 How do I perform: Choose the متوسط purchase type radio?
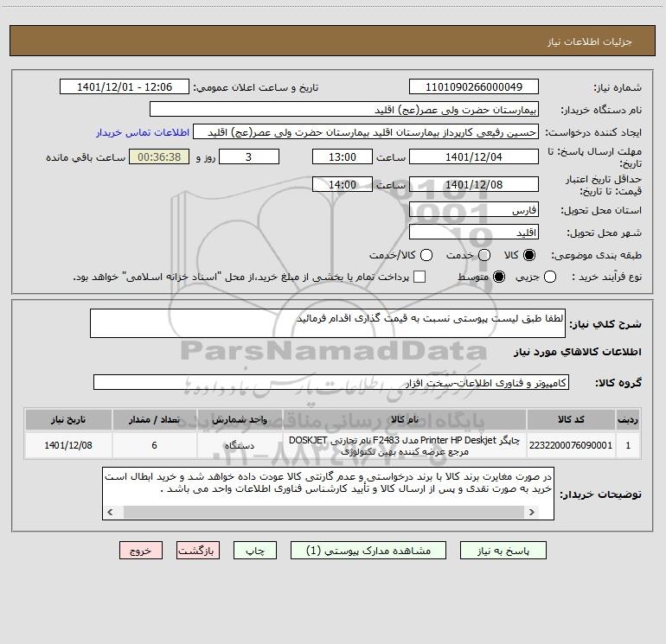[x=499, y=277]
